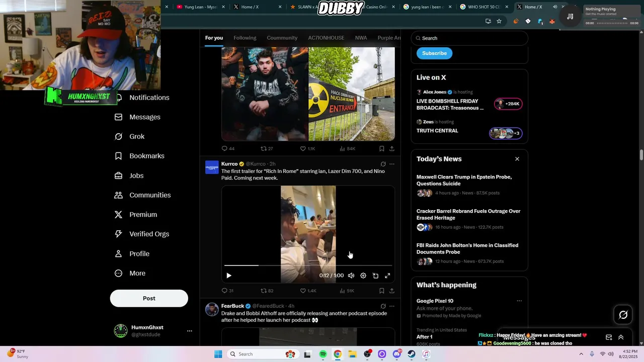Expand the Kurrco video to fullscreen
644x362 pixels.
tap(387, 276)
